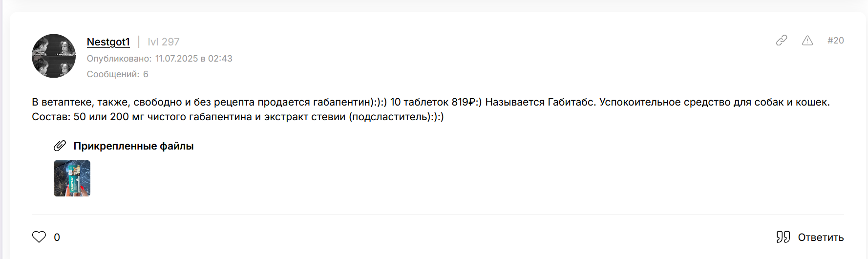Image resolution: width=868 pixels, height=259 pixels.
Task: Click the Опубликовано label
Action: 119,59
